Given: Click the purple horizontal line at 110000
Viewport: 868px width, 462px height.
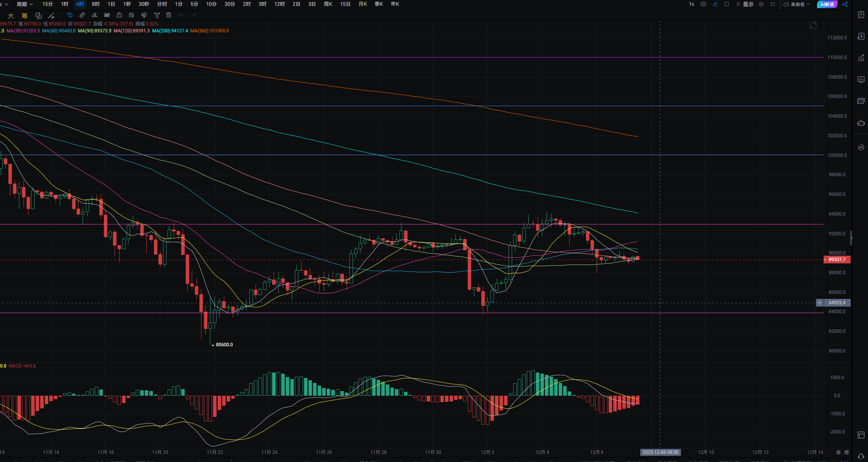Looking at the screenshot, I should [386, 57].
